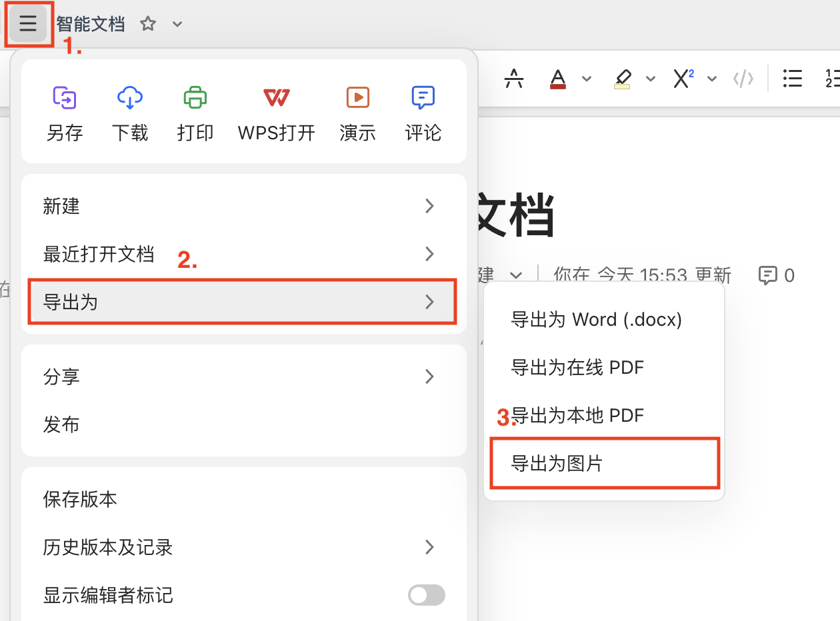The height and width of the screenshot is (621, 840).
Task: Select 保存版本 save version
Action: coord(243,499)
